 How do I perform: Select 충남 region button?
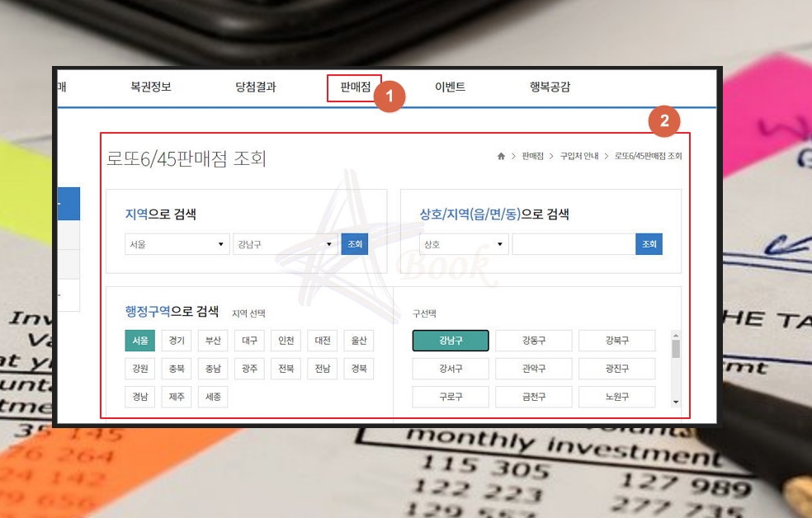coord(213,369)
